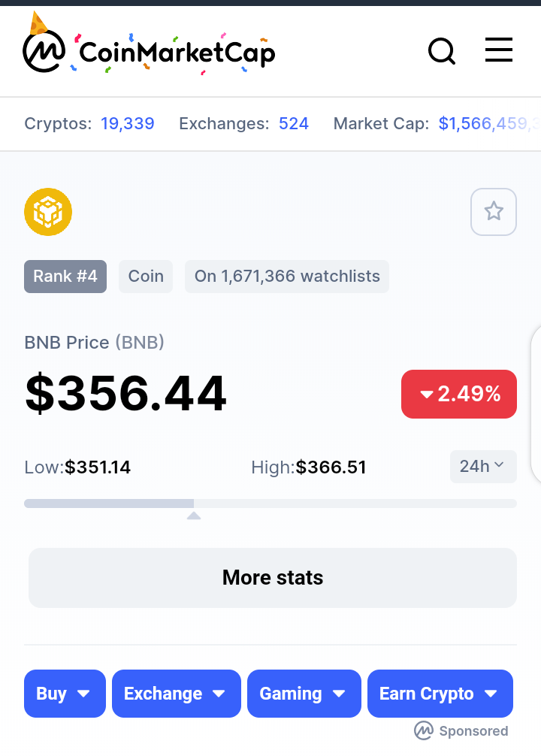Click the red 2.49% change badge
The image size is (541, 756).
[458, 394]
